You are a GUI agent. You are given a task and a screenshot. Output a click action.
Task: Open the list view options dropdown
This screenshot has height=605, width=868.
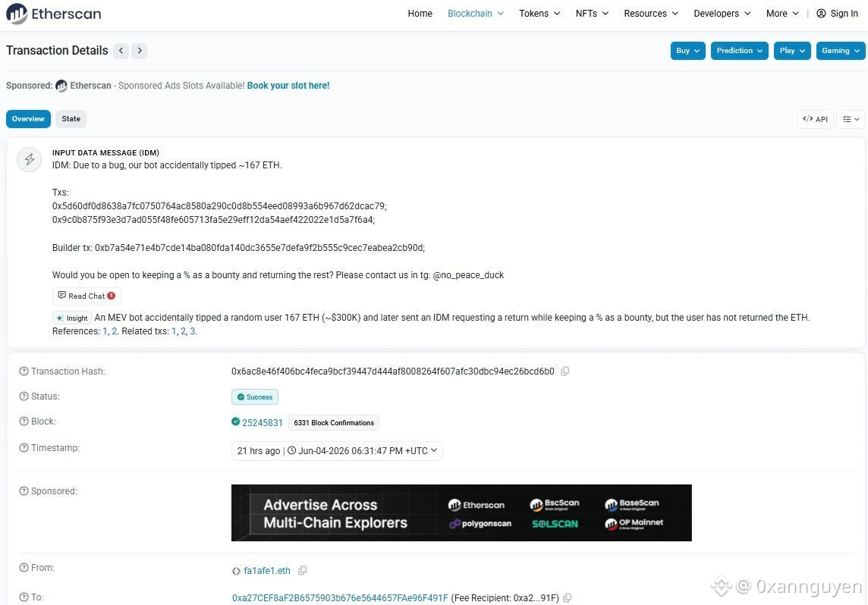click(x=851, y=119)
